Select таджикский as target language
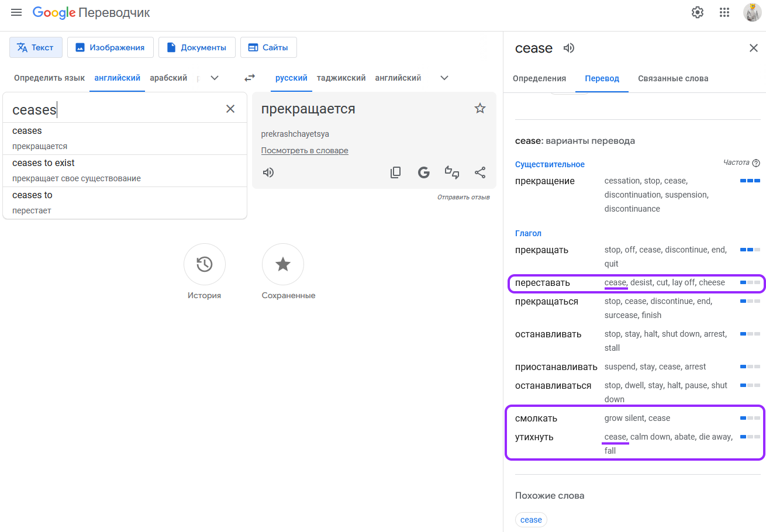This screenshot has height=532, width=766. tap(341, 78)
